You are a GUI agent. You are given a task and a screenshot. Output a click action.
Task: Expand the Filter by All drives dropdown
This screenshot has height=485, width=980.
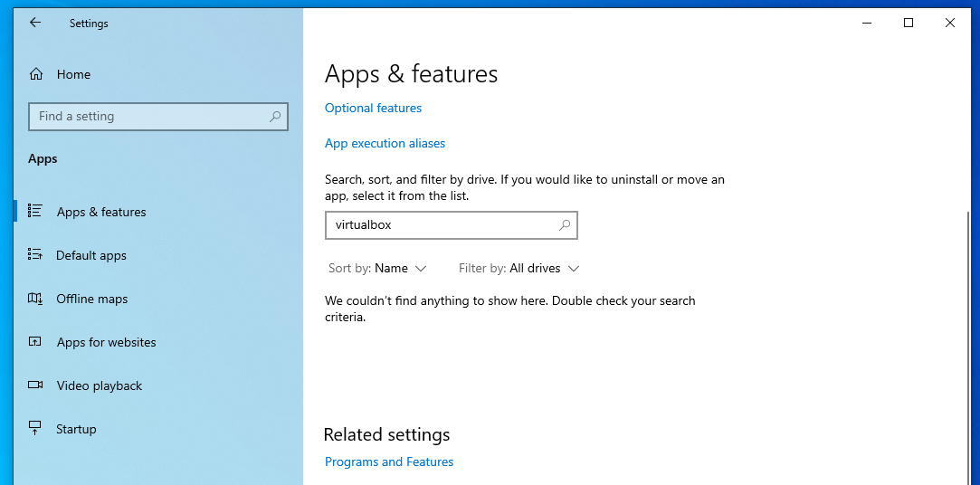tap(519, 269)
